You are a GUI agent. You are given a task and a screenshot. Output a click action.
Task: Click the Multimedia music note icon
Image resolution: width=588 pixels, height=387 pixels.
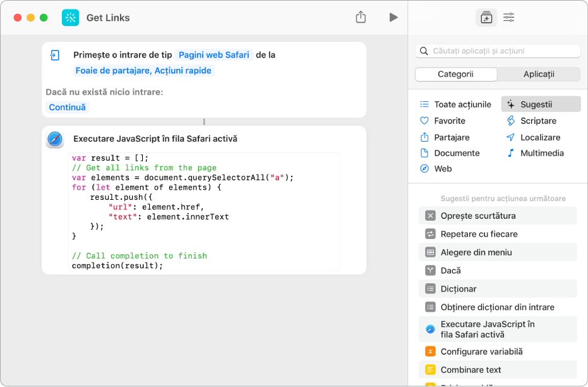tap(510, 153)
